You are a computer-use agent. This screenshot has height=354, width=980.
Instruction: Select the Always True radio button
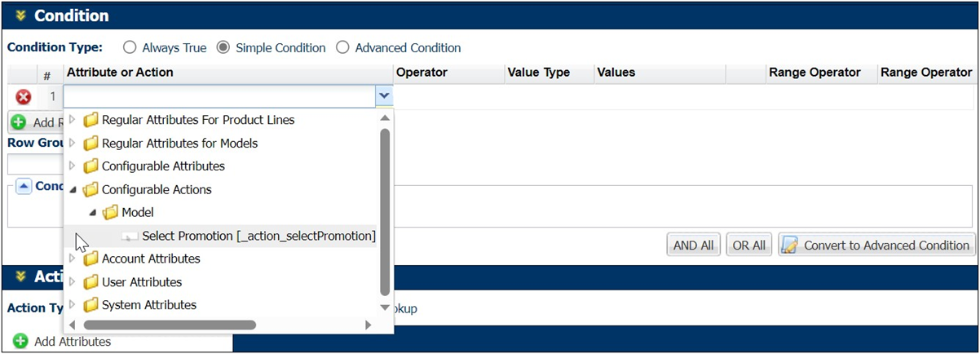(130, 48)
